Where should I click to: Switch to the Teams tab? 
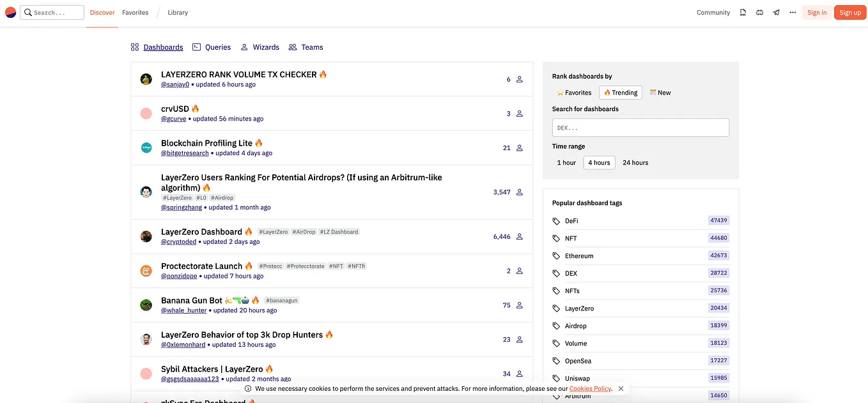pyautogui.click(x=306, y=47)
